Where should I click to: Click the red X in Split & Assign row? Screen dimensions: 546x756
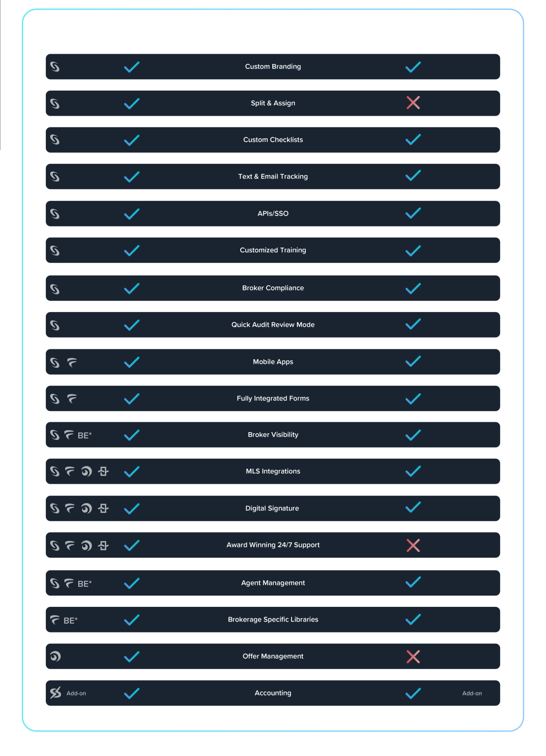pyautogui.click(x=413, y=103)
